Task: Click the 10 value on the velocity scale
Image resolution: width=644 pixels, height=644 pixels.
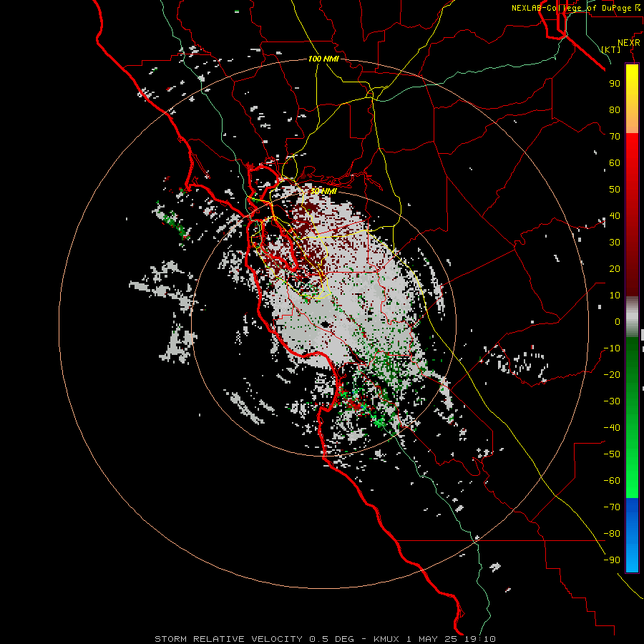Action: (615, 296)
